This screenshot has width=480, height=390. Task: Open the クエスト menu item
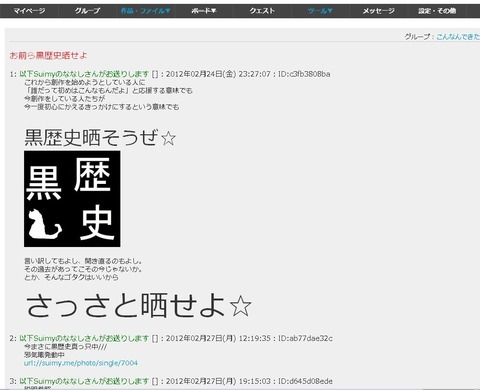pyautogui.click(x=262, y=11)
